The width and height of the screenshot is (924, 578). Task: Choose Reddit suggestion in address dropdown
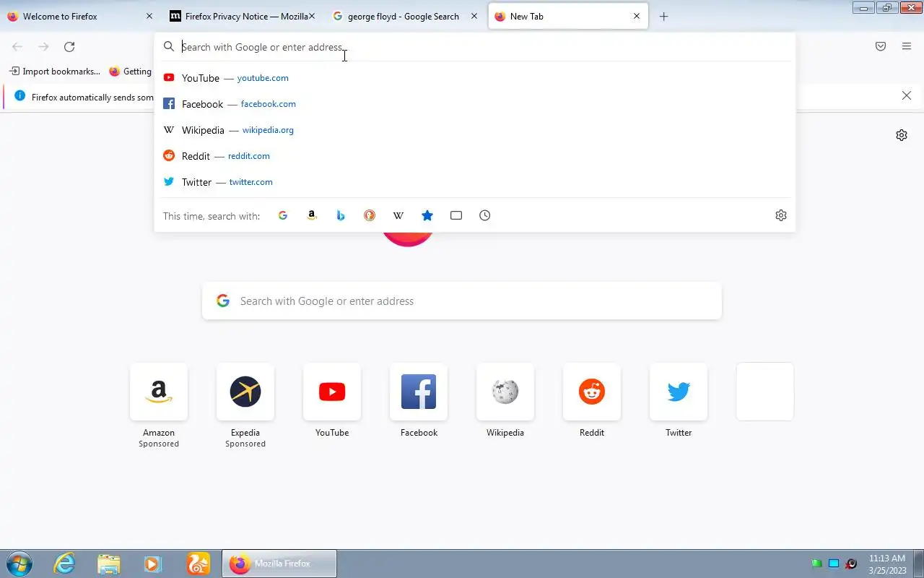point(475,156)
